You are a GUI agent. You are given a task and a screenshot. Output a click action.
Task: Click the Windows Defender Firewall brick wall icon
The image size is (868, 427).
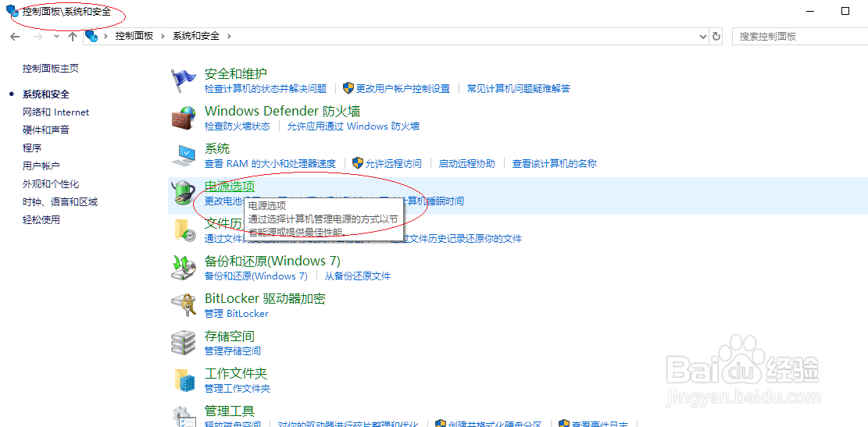point(184,119)
